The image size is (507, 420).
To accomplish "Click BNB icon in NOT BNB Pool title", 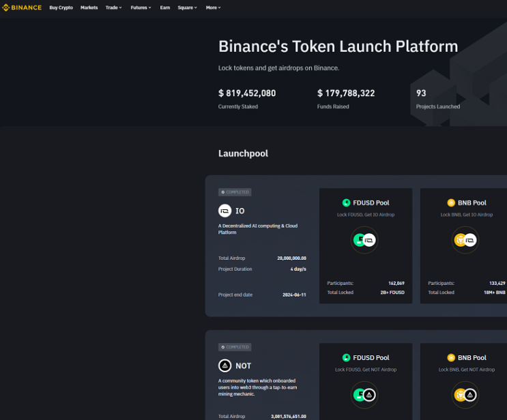I will tap(451, 358).
